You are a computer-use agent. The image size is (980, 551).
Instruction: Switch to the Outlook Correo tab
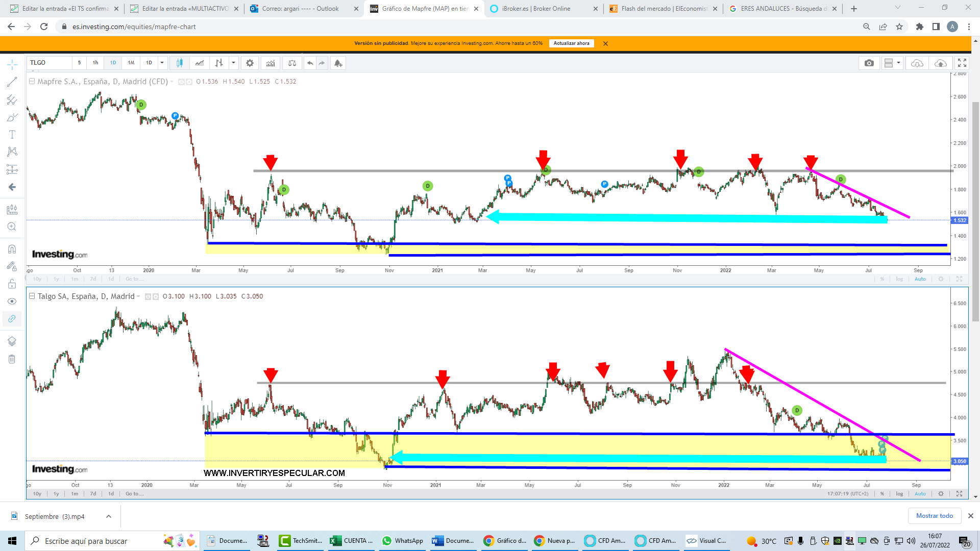[x=300, y=9]
